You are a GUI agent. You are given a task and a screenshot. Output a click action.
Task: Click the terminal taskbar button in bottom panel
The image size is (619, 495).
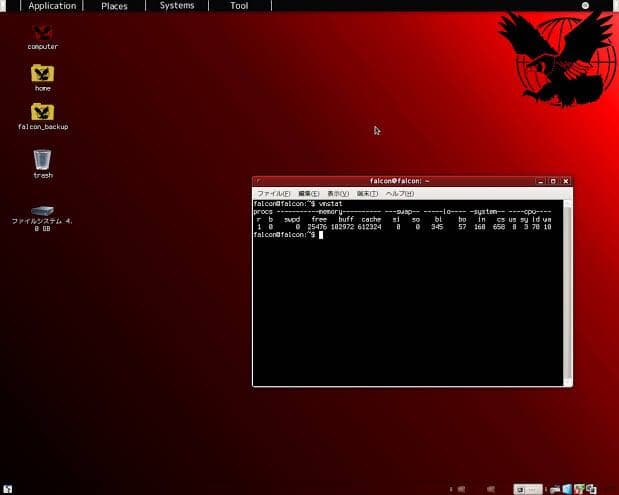pos(527,488)
